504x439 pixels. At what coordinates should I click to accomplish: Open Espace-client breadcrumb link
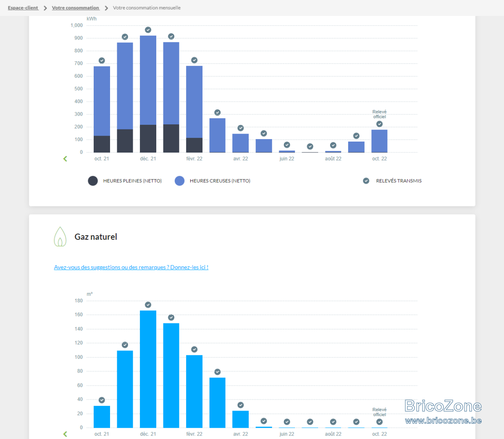click(x=23, y=8)
